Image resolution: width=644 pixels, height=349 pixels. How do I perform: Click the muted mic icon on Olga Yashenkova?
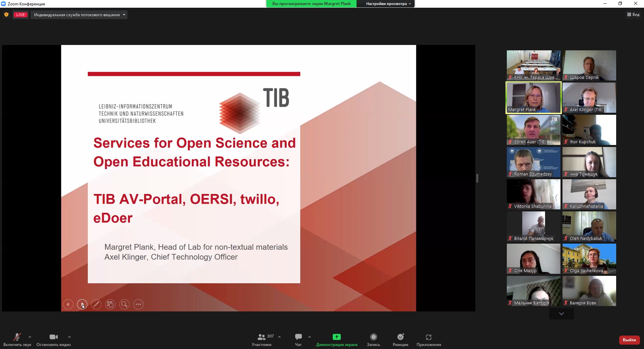[566, 271]
